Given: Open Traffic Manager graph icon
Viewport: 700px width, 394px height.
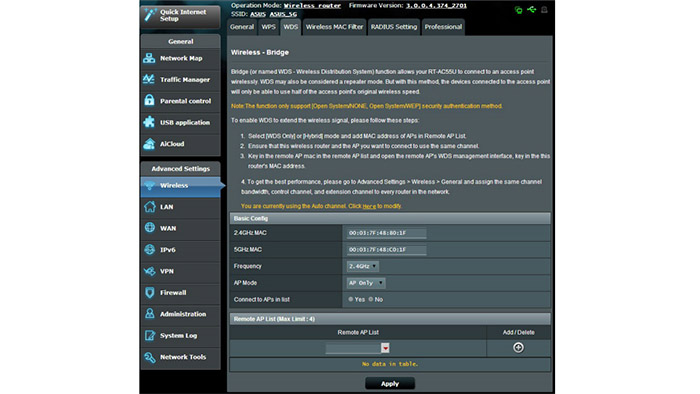Looking at the screenshot, I should tap(149, 79).
